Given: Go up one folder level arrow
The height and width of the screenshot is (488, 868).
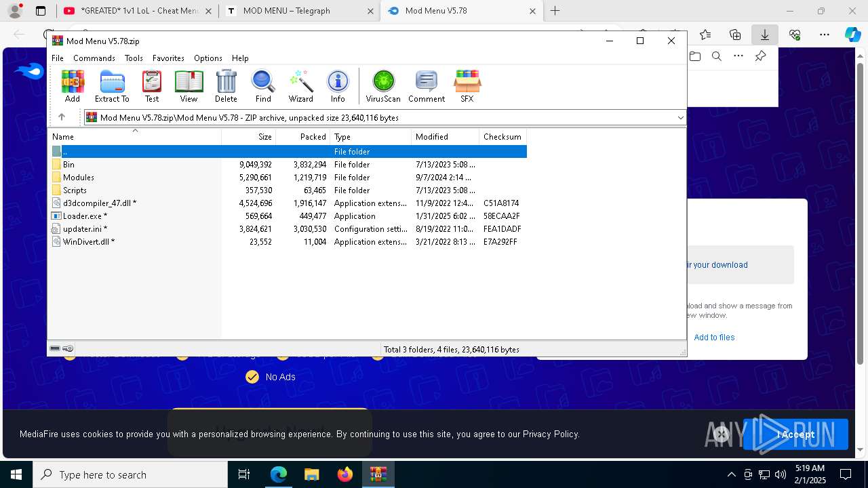Looking at the screenshot, I should (62, 117).
